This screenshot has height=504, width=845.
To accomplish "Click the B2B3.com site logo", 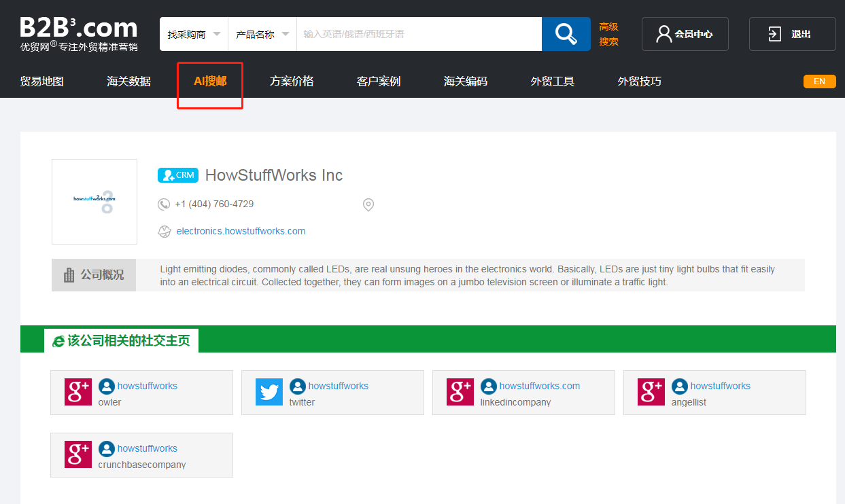I will click(x=79, y=34).
